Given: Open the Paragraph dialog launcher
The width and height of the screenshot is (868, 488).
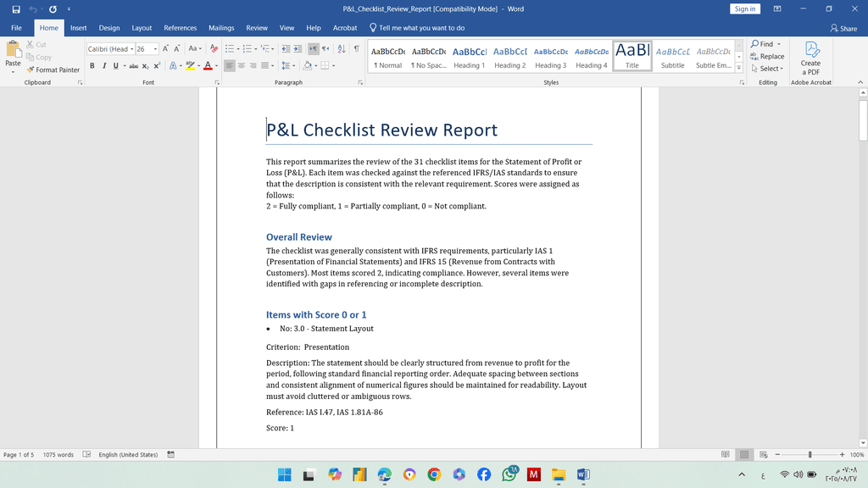Looking at the screenshot, I should [360, 82].
